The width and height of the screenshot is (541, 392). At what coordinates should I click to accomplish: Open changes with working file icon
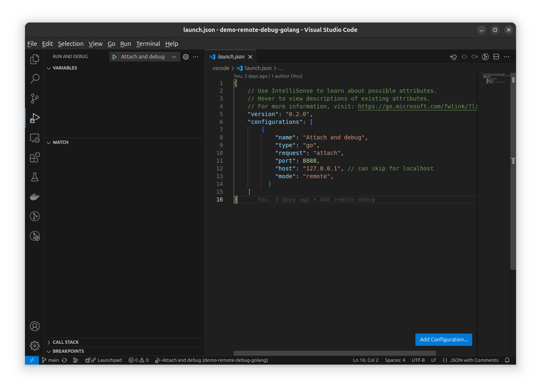464,57
